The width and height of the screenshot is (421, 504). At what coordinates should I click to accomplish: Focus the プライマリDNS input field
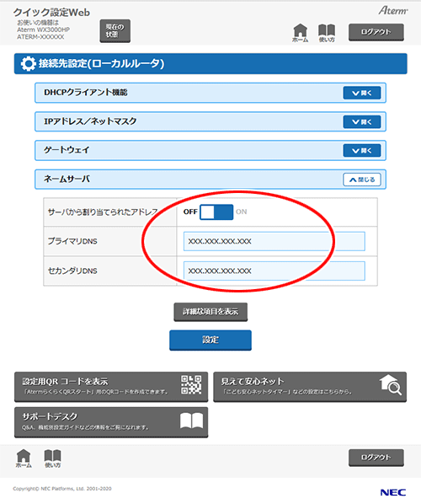[274, 241]
